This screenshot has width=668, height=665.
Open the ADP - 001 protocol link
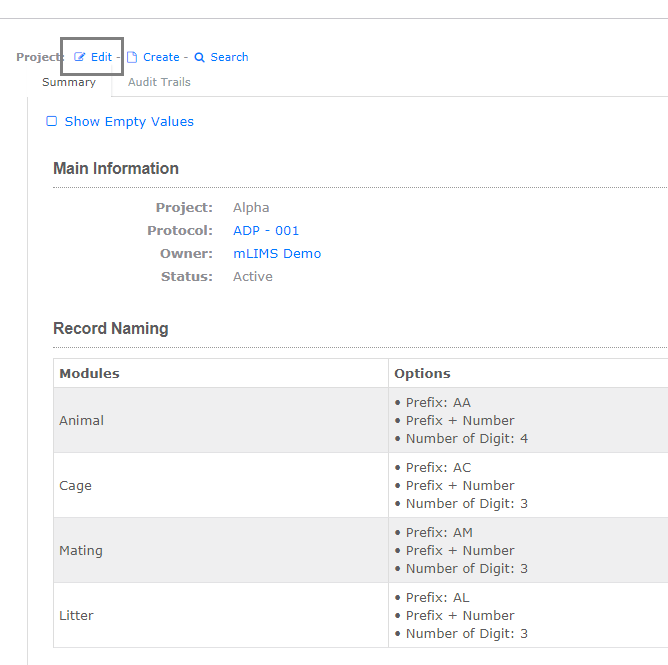(266, 230)
